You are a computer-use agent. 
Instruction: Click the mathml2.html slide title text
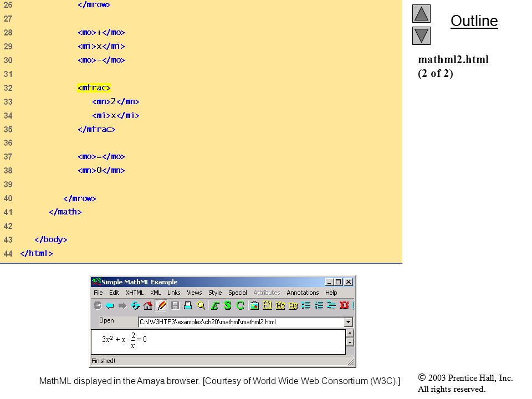453,60
